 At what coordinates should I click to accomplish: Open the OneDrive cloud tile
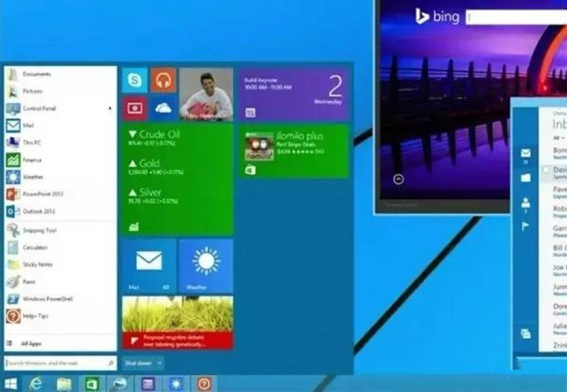[x=163, y=108]
